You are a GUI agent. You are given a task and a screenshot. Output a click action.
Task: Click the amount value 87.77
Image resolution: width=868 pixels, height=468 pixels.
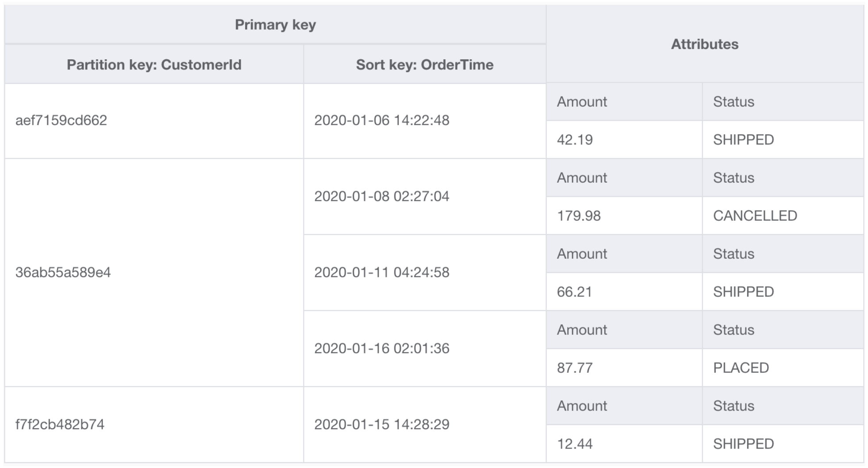pyautogui.click(x=574, y=368)
